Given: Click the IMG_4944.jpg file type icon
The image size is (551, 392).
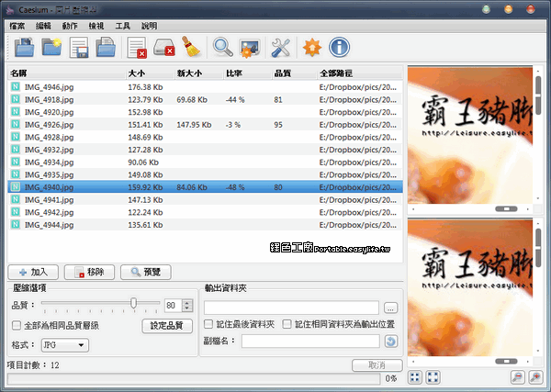Looking at the screenshot, I should coord(16,224).
